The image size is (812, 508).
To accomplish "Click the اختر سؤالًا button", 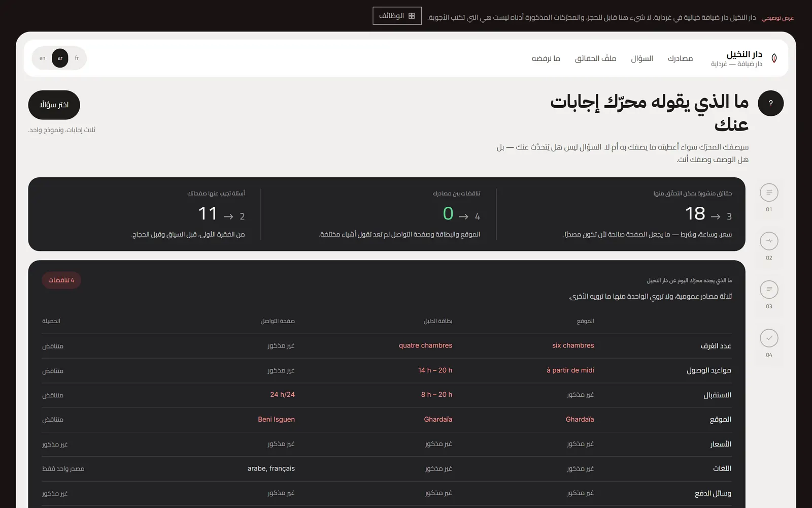I will (x=54, y=105).
